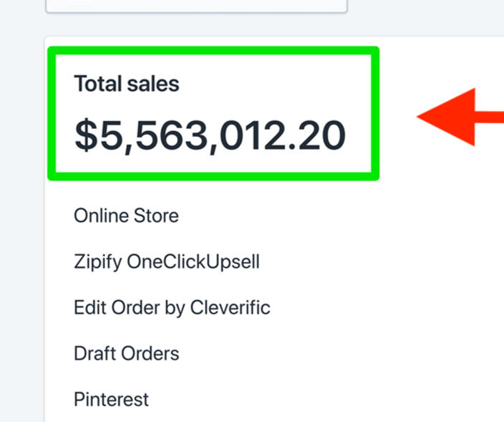Click the red arrow's pointed tip

tap(421, 117)
